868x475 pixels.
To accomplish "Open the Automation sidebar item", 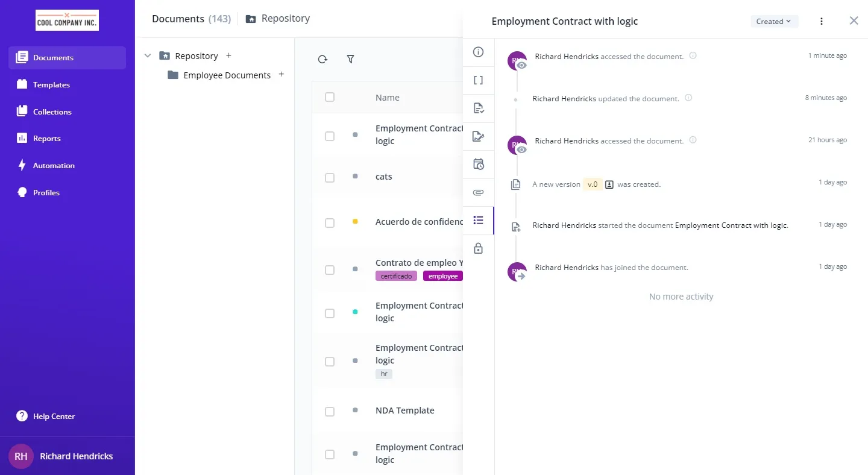I will 54,165.
